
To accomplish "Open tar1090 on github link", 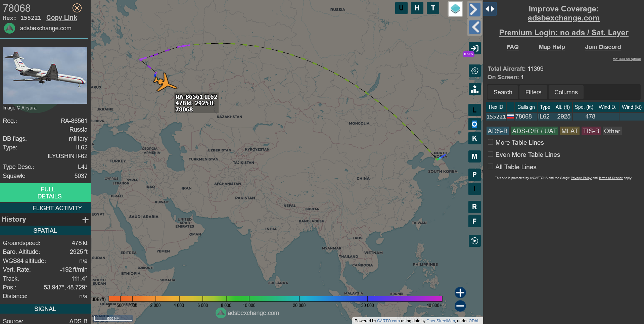I will click(x=627, y=59).
